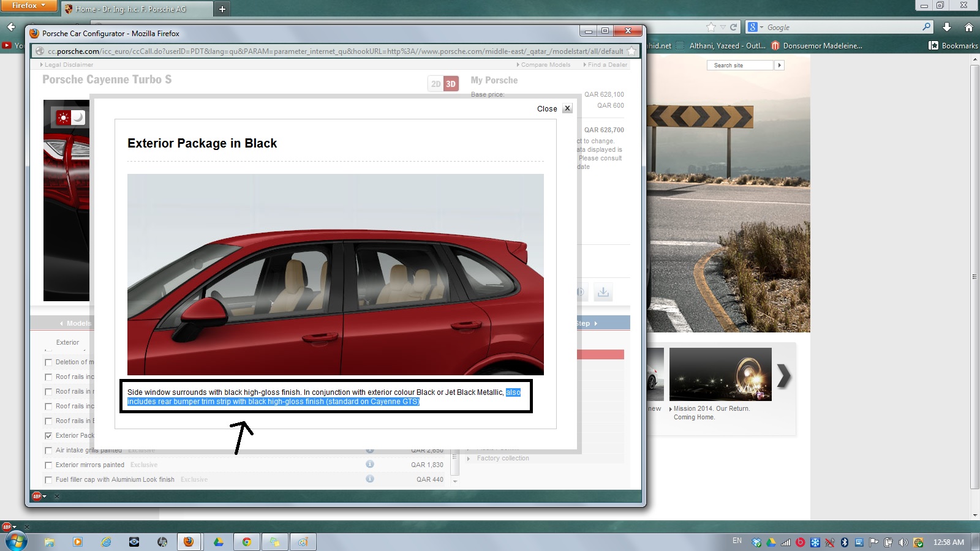Select 3D view mode toggle

pyautogui.click(x=451, y=84)
